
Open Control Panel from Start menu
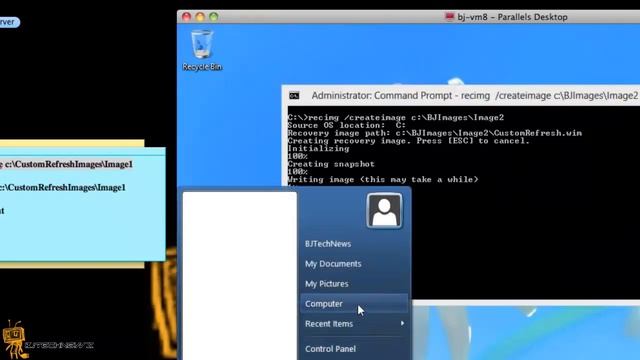pyautogui.click(x=330, y=349)
